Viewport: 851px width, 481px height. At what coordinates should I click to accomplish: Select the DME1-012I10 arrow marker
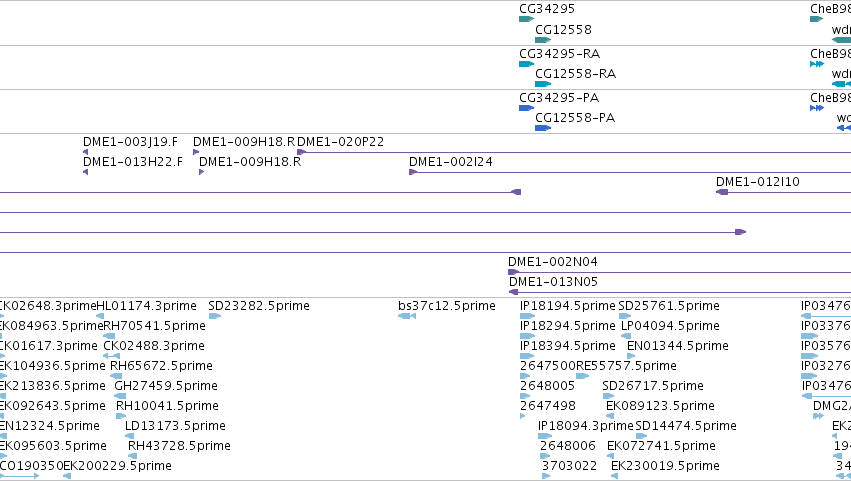tap(722, 192)
